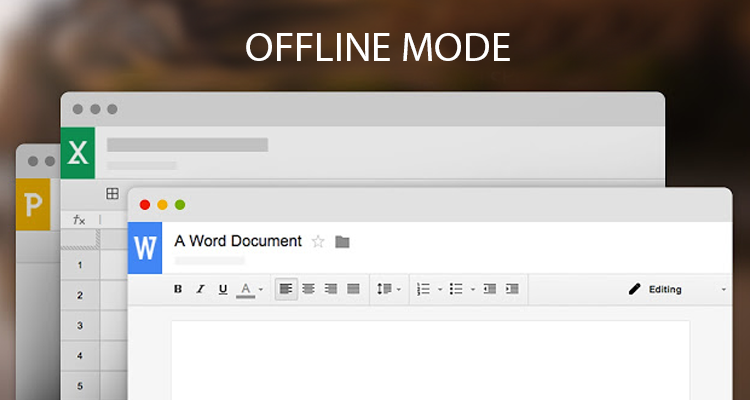The height and width of the screenshot is (400, 750).
Task: Click the pencil icon beside Editing
Action: 634,289
